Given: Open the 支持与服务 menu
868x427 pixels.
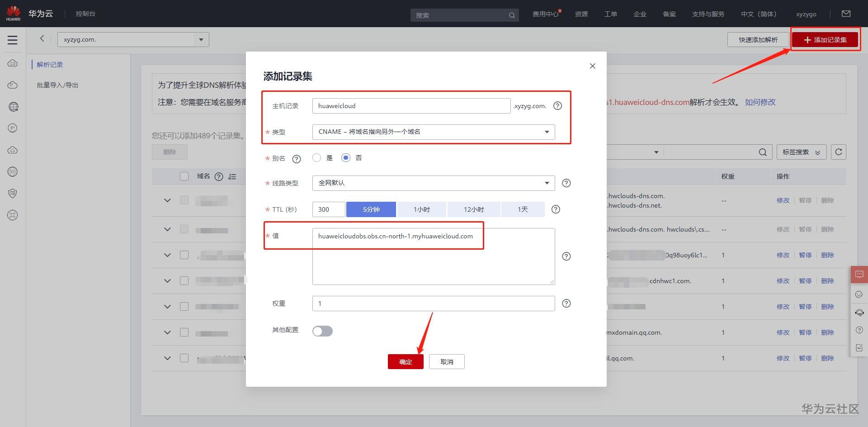Looking at the screenshot, I should click(x=708, y=14).
